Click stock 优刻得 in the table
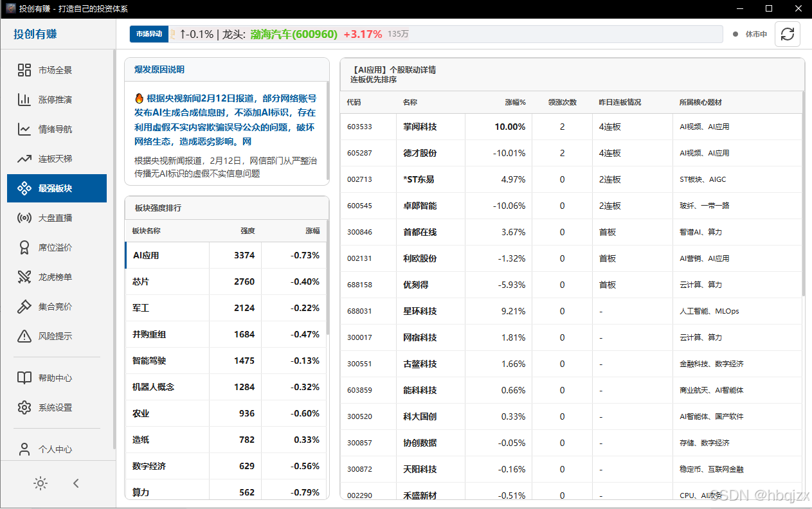812x509 pixels. click(x=415, y=285)
